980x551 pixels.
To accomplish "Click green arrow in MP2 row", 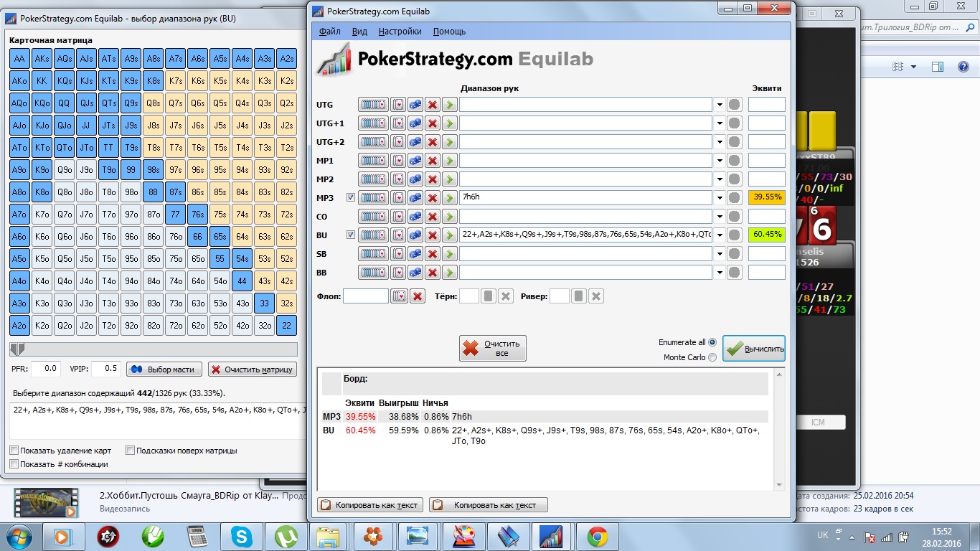I will click(450, 179).
